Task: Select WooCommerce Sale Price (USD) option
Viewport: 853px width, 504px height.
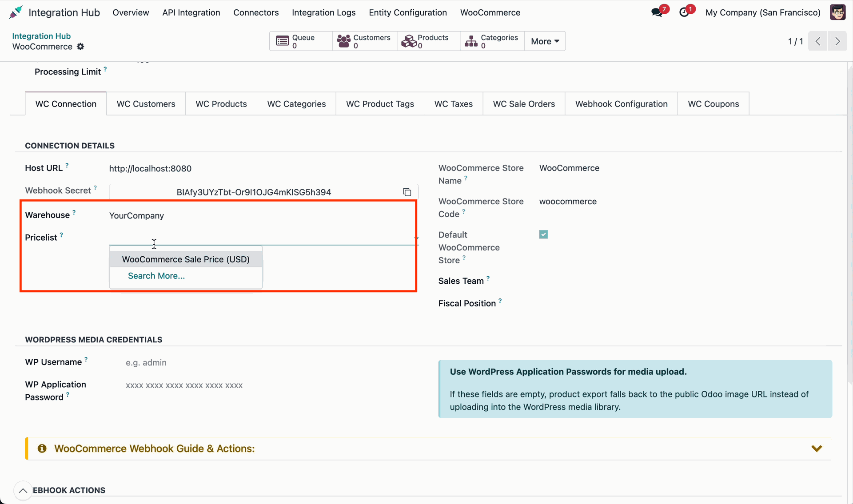Action: point(186,259)
